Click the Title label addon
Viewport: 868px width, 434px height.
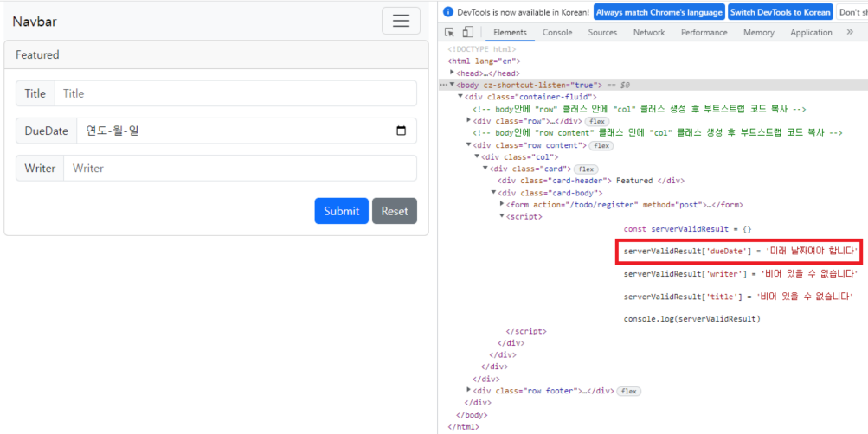click(35, 93)
